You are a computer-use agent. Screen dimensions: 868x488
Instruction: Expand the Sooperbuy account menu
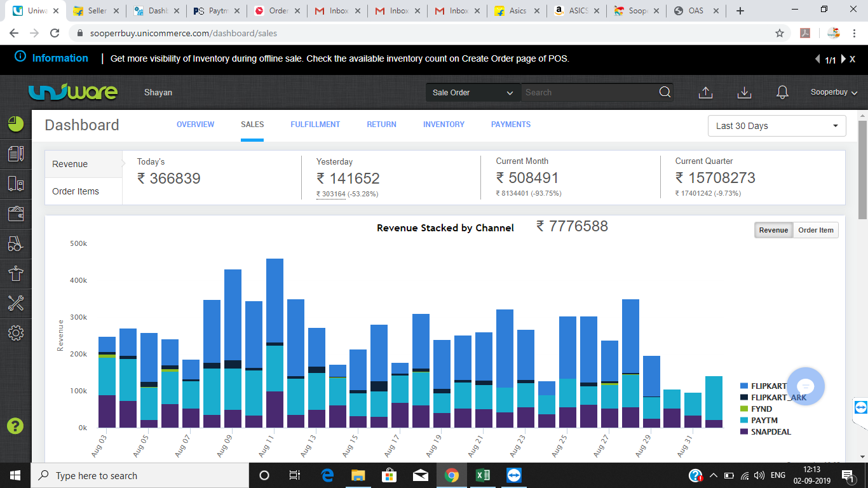point(834,93)
